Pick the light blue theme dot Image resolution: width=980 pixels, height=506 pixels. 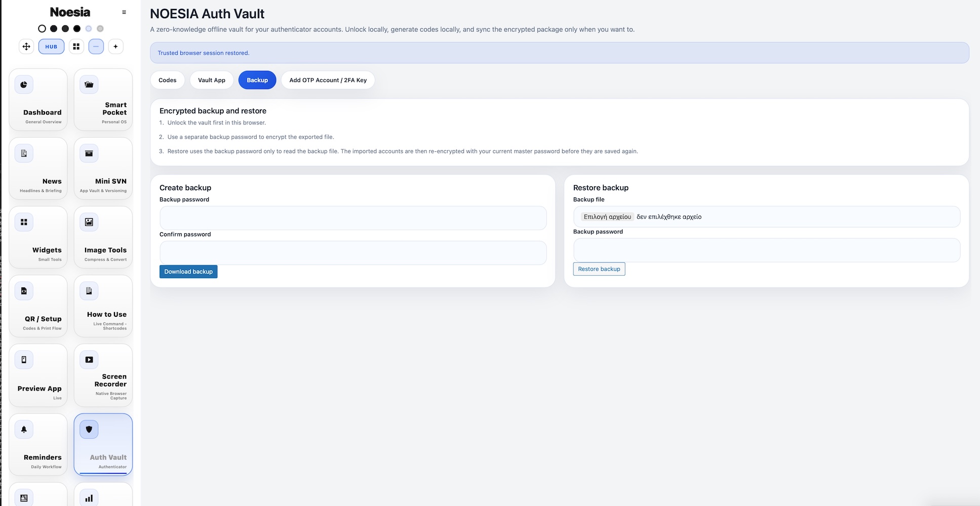pos(89,29)
